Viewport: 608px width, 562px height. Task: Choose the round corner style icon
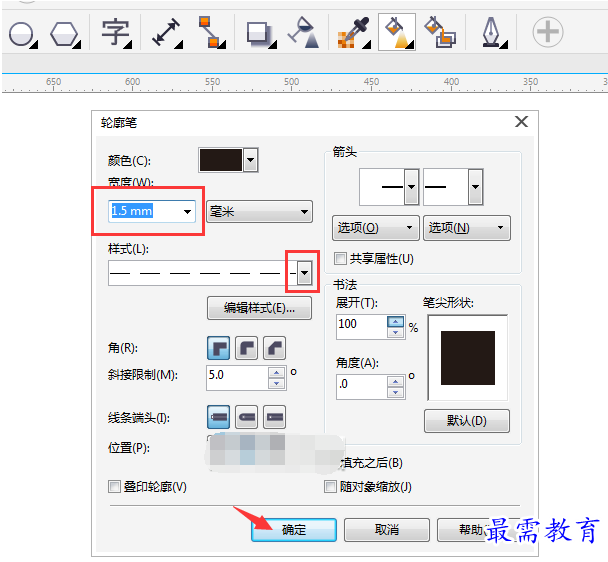click(246, 348)
